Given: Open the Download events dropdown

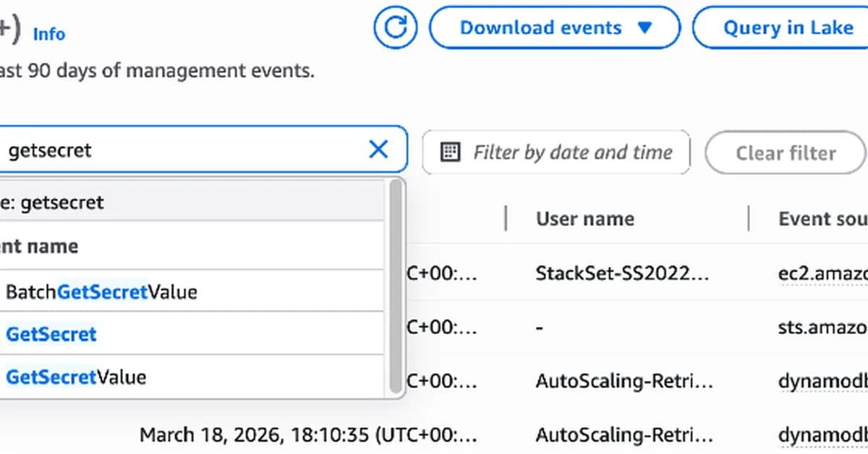Looking at the screenshot, I should pyautogui.click(x=555, y=28).
